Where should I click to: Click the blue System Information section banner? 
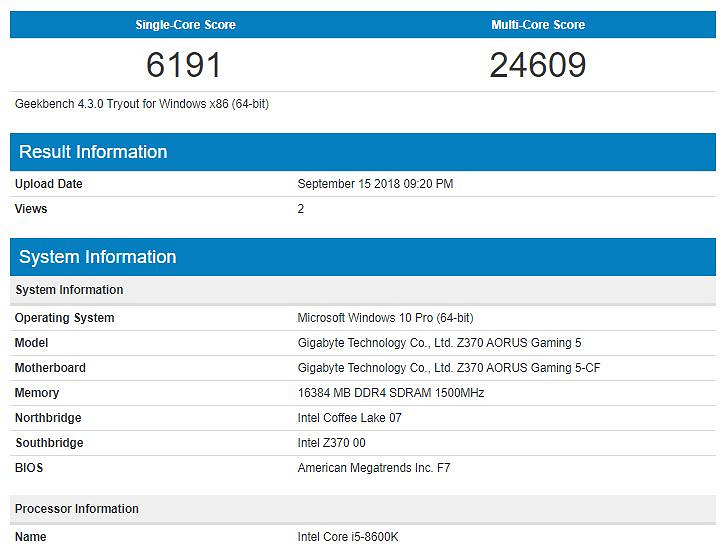click(363, 257)
